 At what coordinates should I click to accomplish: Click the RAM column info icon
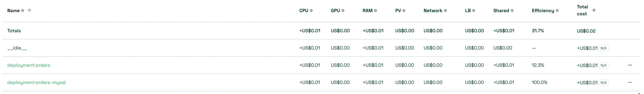click(375, 11)
